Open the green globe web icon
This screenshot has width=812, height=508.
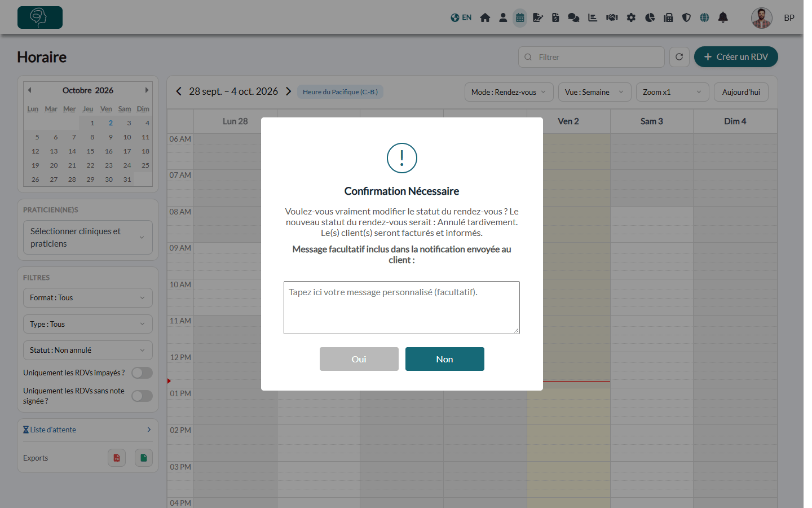(704, 17)
